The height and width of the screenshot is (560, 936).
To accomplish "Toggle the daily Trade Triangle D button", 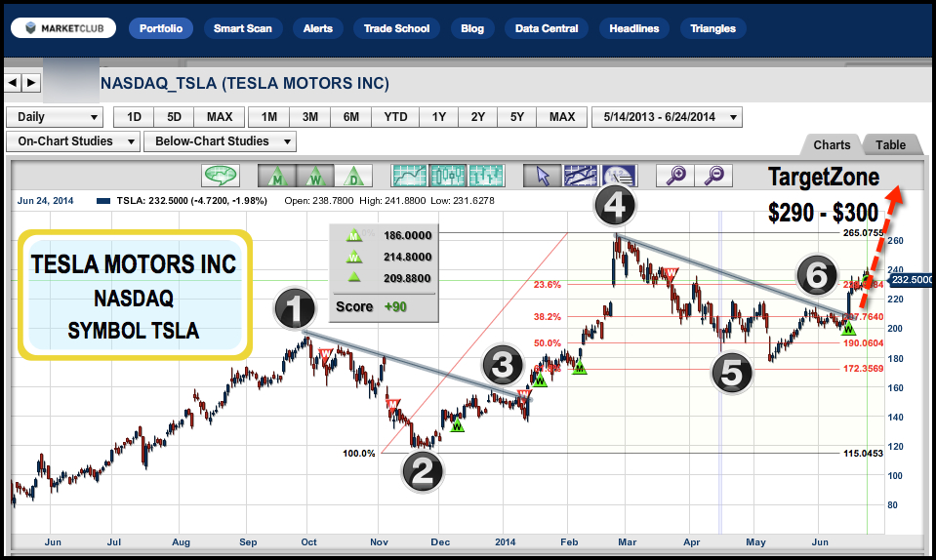I will (x=353, y=176).
